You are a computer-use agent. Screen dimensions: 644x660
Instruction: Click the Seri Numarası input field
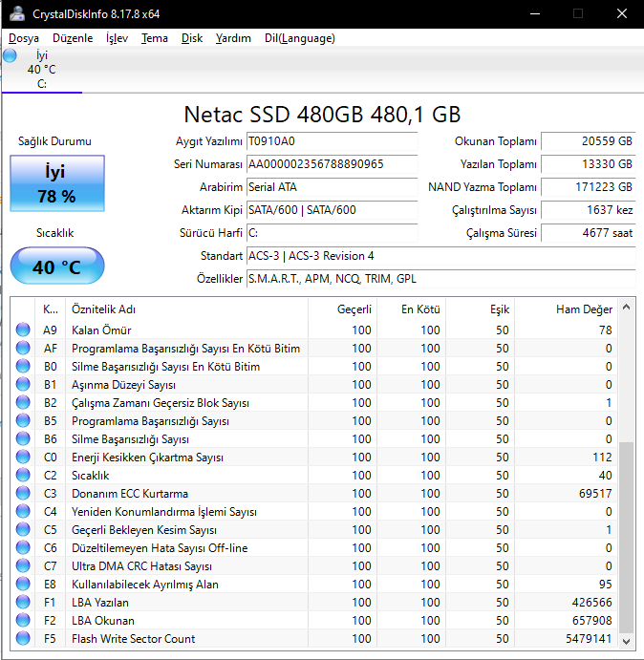(332, 164)
